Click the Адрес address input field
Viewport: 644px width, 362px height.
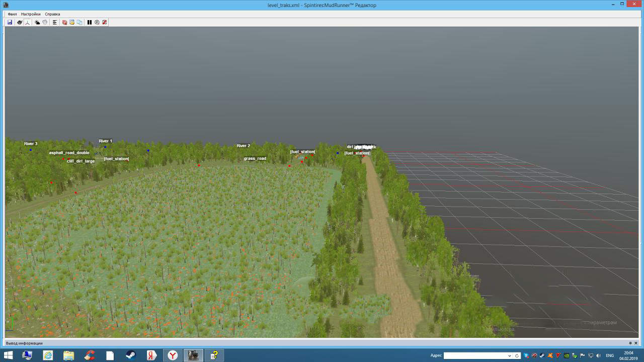tap(475, 355)
